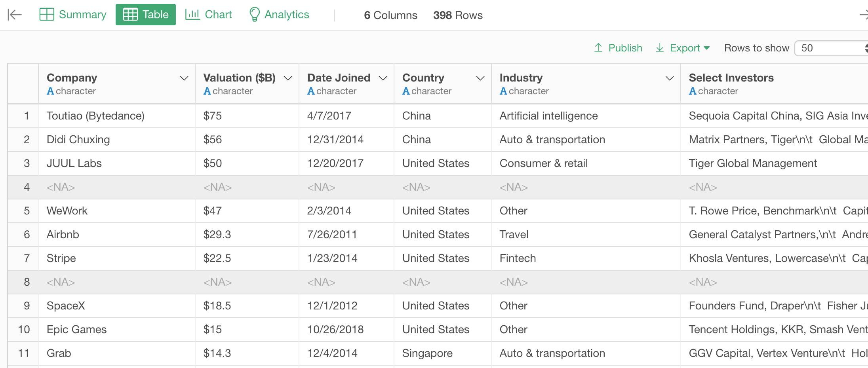Select the Toutiao (Bytedance) company cell
868x368 pixels.
point(95,116)
